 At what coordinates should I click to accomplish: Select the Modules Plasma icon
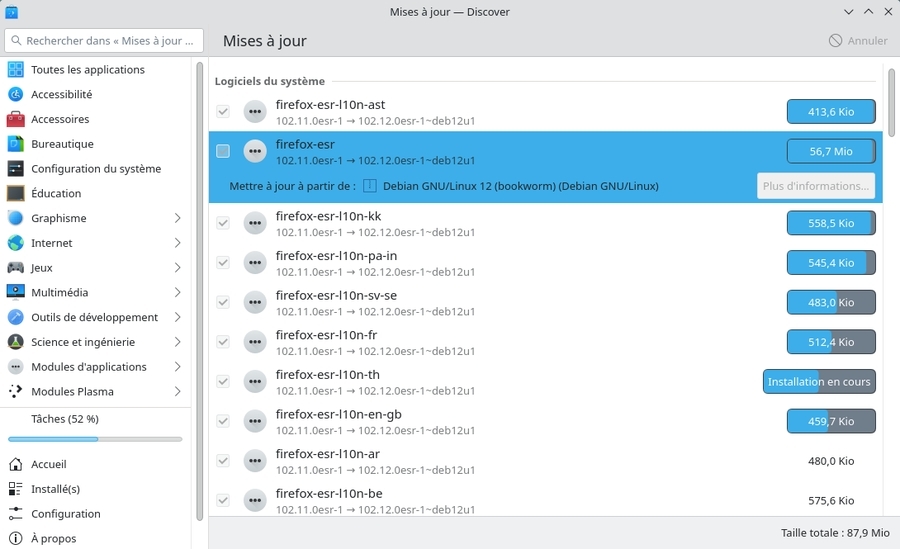15,391
